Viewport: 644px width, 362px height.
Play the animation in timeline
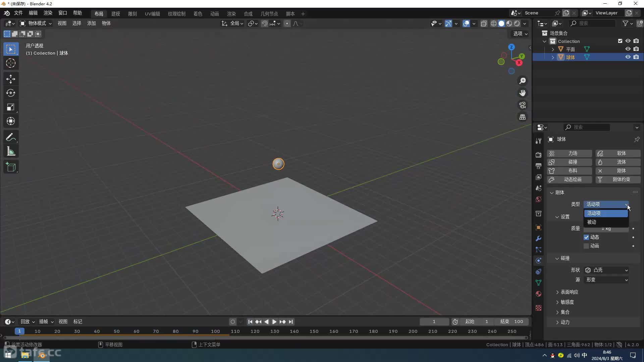click(x=274, y=322)
